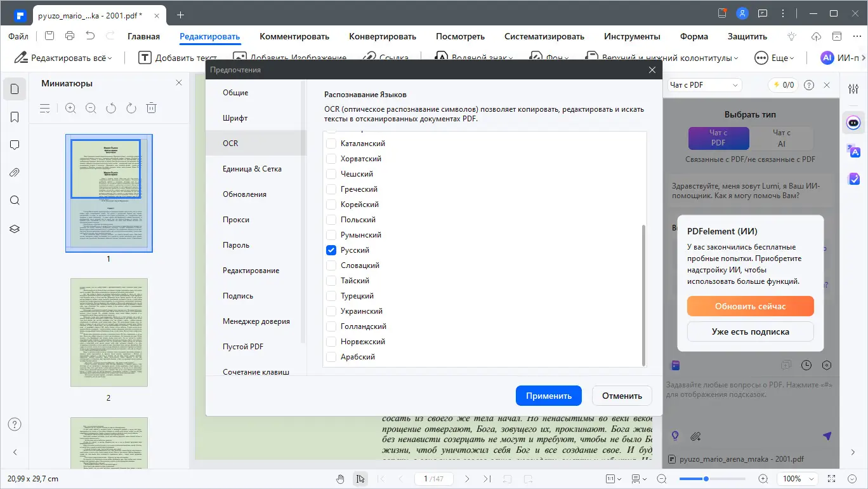
Task: Click the zoom in plus in status bar
Action: coord(763,479)
